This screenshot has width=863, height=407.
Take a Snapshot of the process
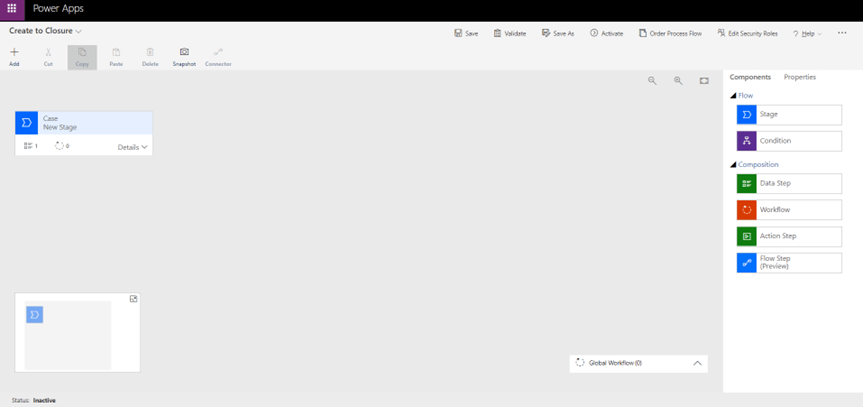click(x=184, y=56)
